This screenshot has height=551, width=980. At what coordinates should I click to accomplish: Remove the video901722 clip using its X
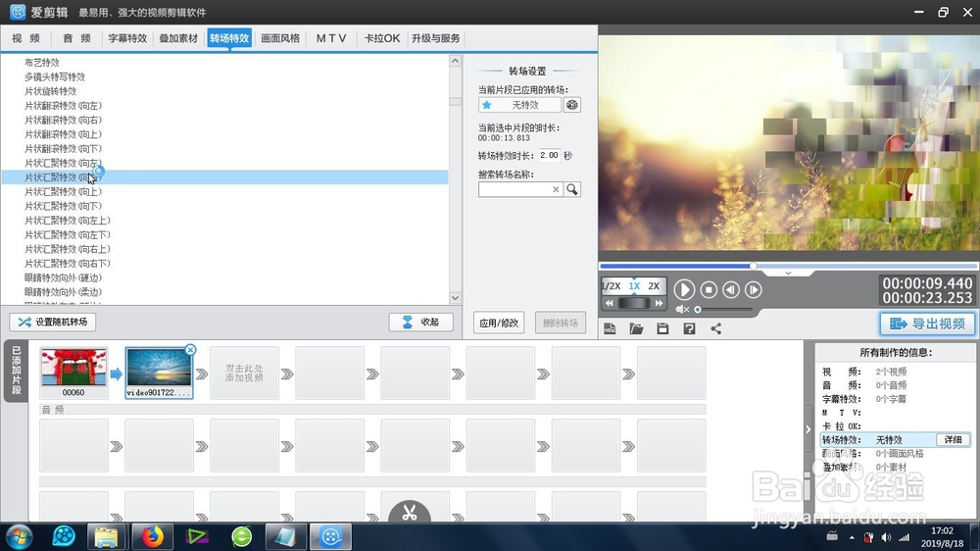click(191, 350)
